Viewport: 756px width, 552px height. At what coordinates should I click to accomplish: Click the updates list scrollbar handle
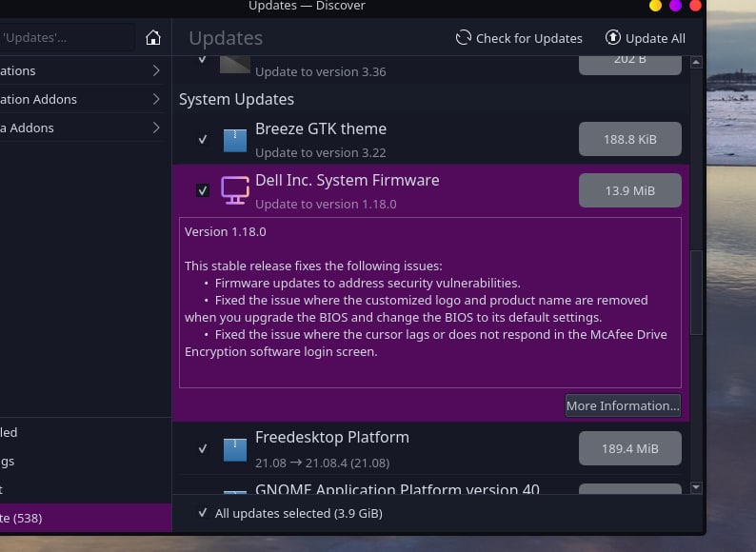tap(696, 292)
